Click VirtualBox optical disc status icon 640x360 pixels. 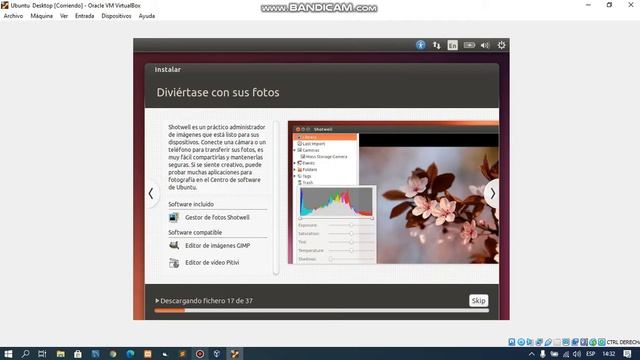(x=521, y=342)
